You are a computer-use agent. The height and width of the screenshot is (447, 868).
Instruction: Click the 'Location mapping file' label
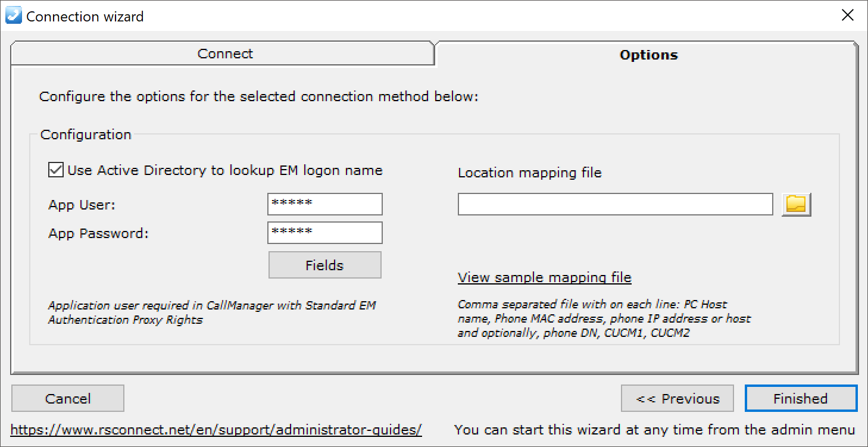point(530,173)
